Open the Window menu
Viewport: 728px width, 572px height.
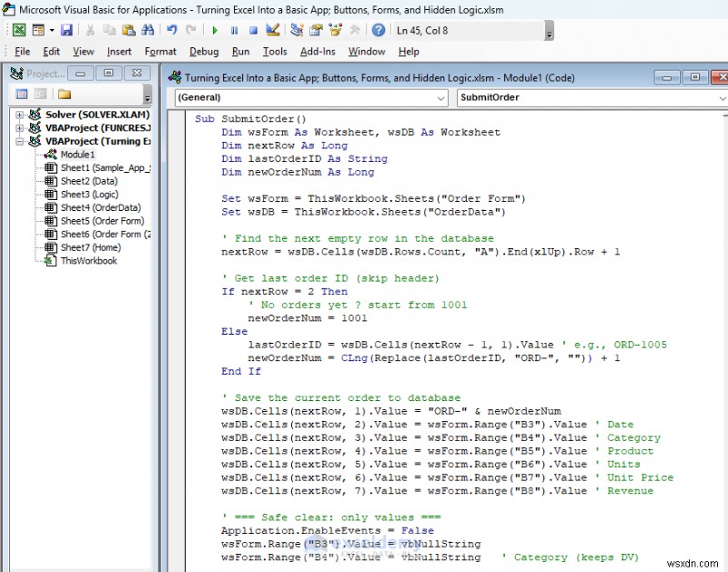click(367, 52)
